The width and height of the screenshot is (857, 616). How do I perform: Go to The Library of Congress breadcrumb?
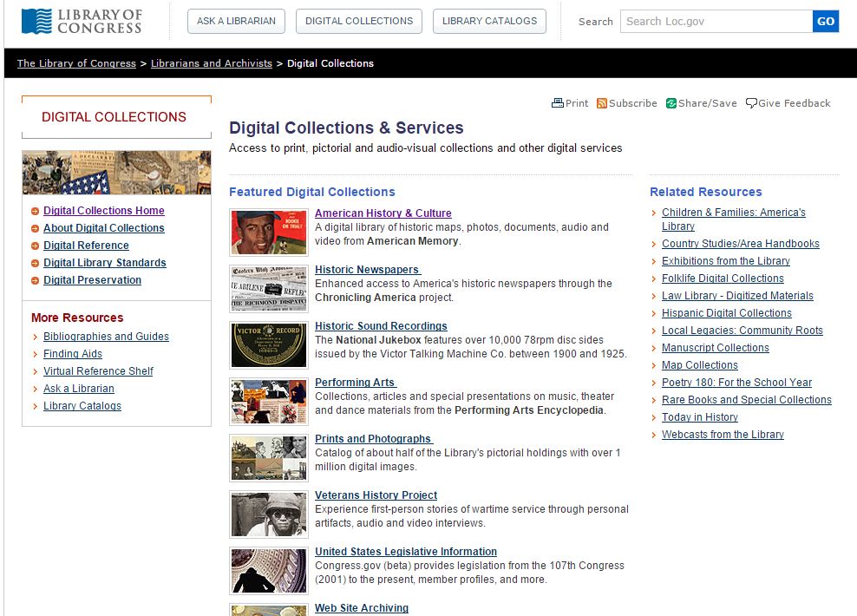coord(76,63)
